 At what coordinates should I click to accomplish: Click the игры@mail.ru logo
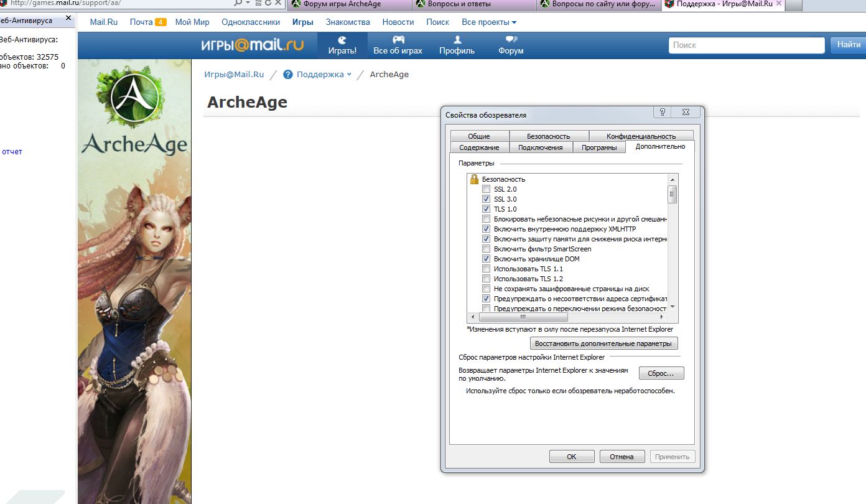[x=252, y=45]
